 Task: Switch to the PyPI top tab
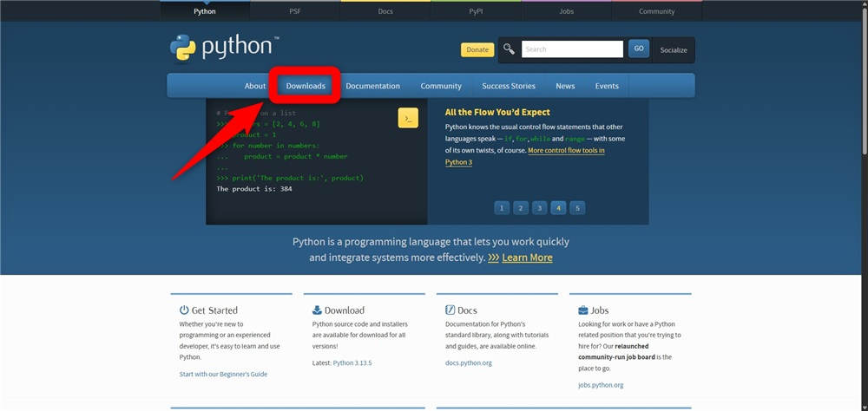(476, 11)
